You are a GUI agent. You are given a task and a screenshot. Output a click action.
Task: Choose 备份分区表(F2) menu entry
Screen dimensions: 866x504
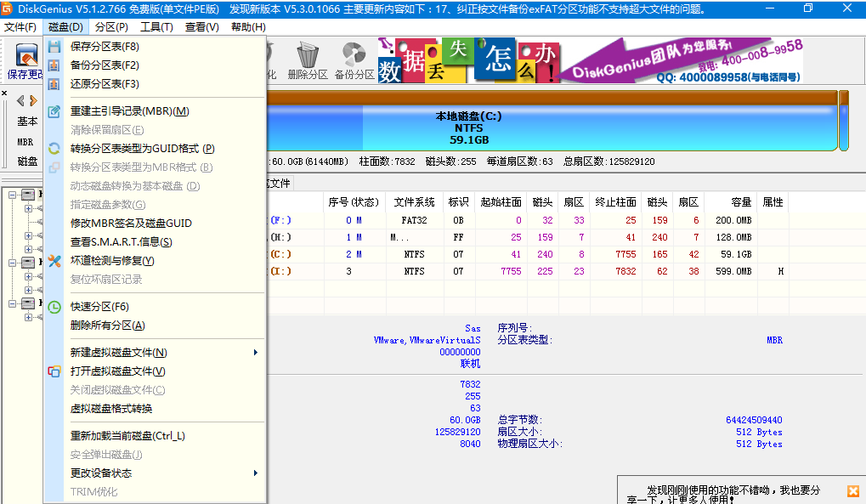105,65
